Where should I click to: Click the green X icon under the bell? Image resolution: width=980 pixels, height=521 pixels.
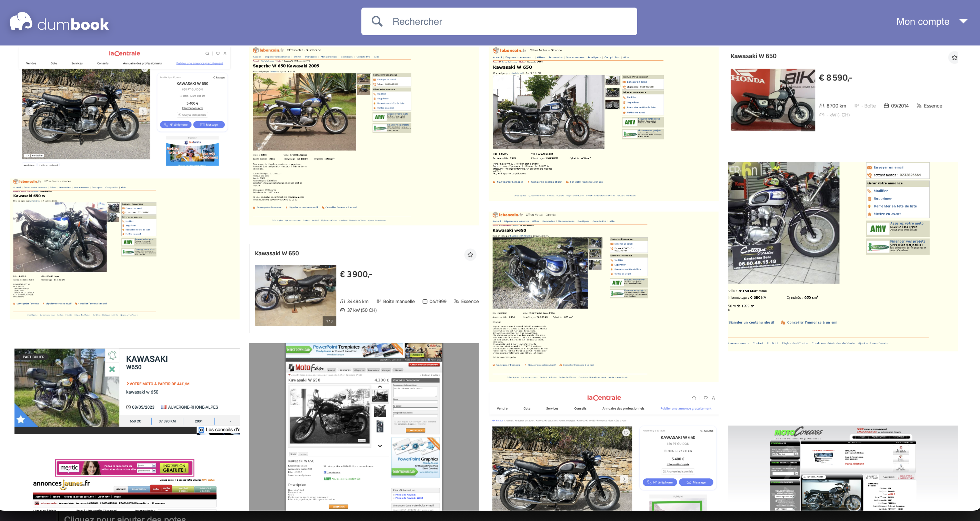pos(112,369)
